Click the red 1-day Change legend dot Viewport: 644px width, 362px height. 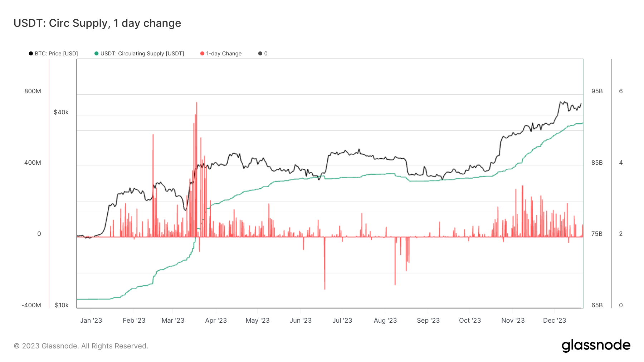(x=202, y=54)
